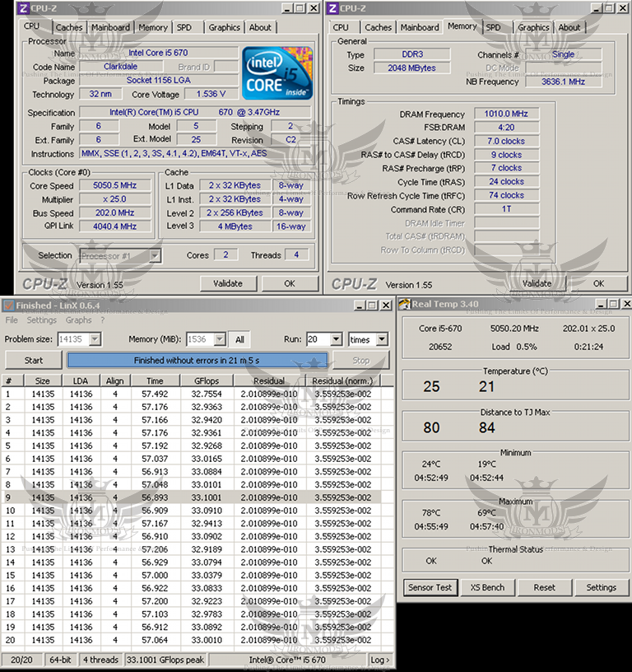Open About tab in left CPU-Z window

click(x=260, y=27)
